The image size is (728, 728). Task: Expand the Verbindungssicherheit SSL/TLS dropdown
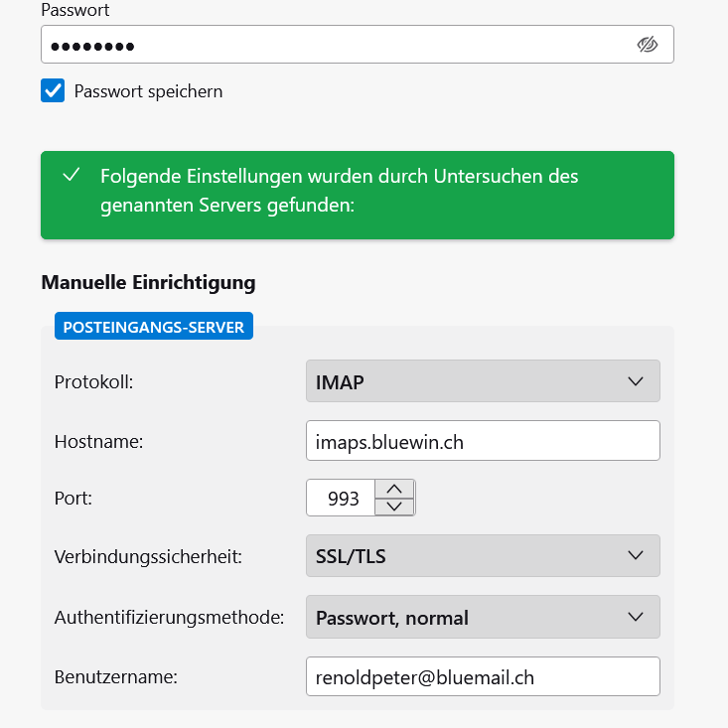point(482,556)
